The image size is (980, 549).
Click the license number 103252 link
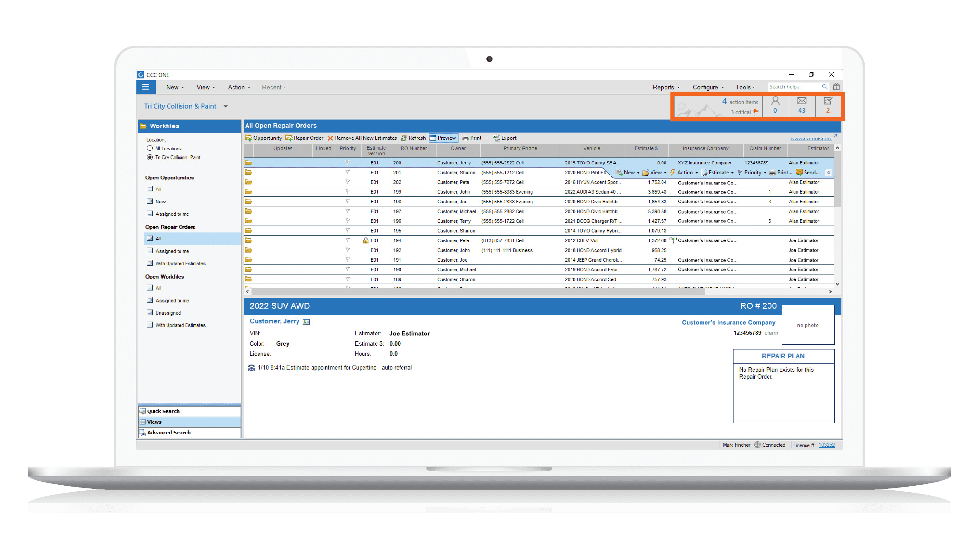coord(826,445)
